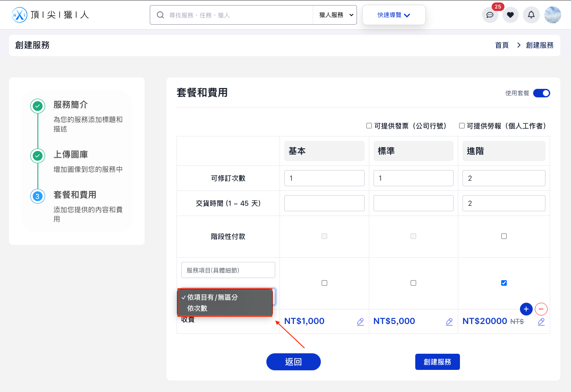Go to 首頁 in the breadcrumb

point(502,45)
